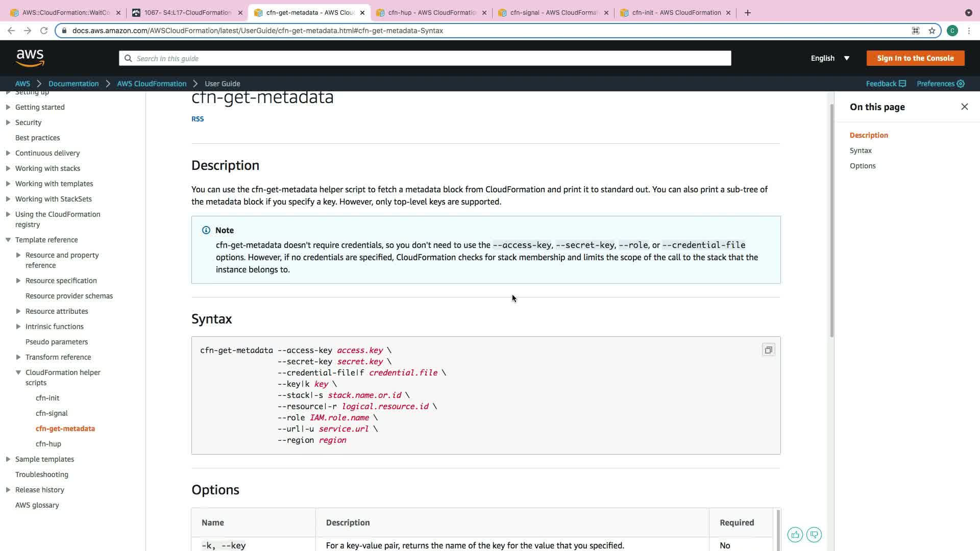Click Sign In to the Console button
The image size is (980, 551).
[x=915, y=58]
